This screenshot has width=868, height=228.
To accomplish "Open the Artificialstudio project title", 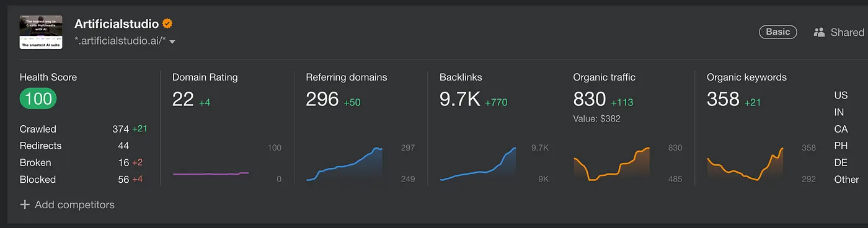I will pos(116,24).
